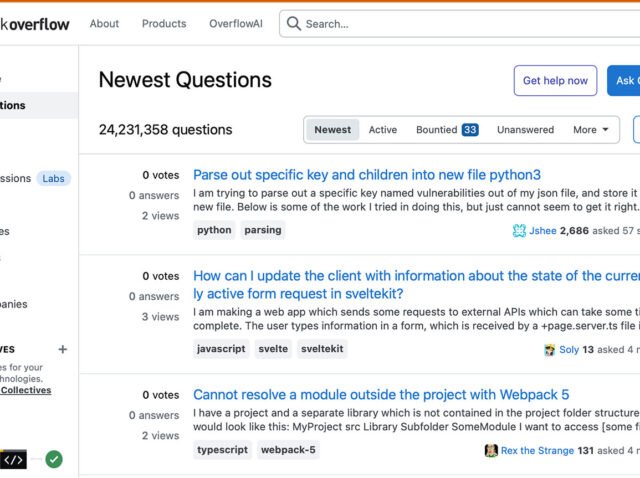Click the webpack-5 tag
The width and height of the screenshot is (640, 478).
point(288,450)
